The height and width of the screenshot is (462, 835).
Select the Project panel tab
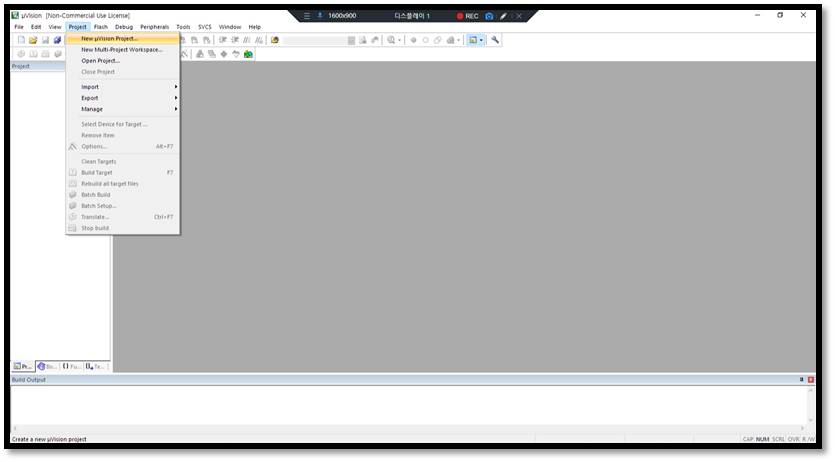click(23, 366)
